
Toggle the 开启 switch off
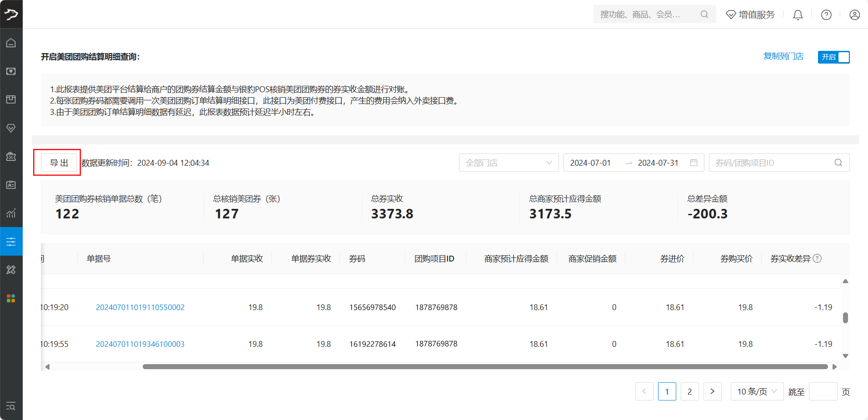click(833, 57)
